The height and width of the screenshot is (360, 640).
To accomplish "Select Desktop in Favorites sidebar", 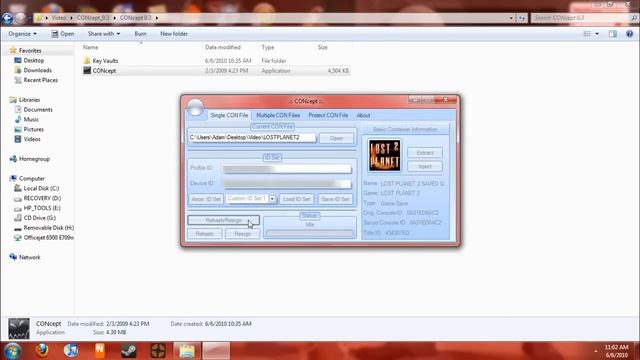I will click(33, 60).
